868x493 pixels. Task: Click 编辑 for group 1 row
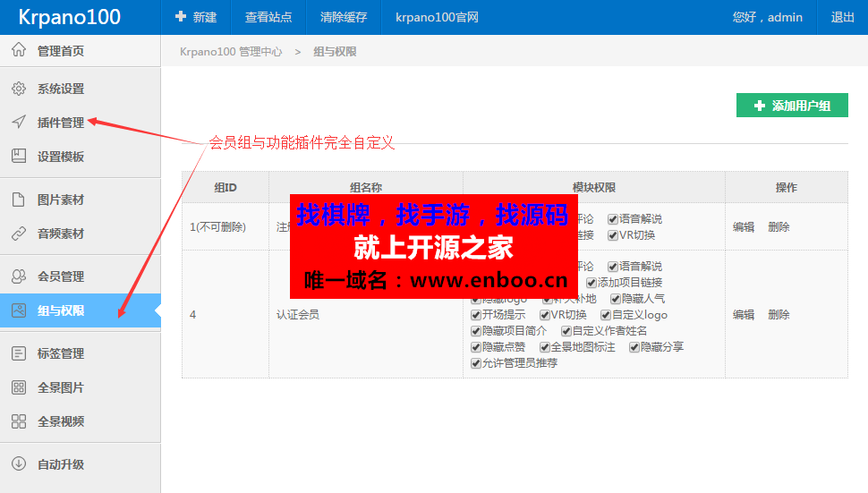744,227
